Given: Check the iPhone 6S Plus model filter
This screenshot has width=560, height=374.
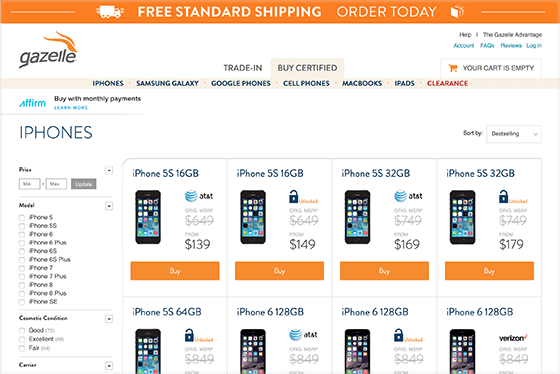Looking at the screenshot, I should pos(22,260).
